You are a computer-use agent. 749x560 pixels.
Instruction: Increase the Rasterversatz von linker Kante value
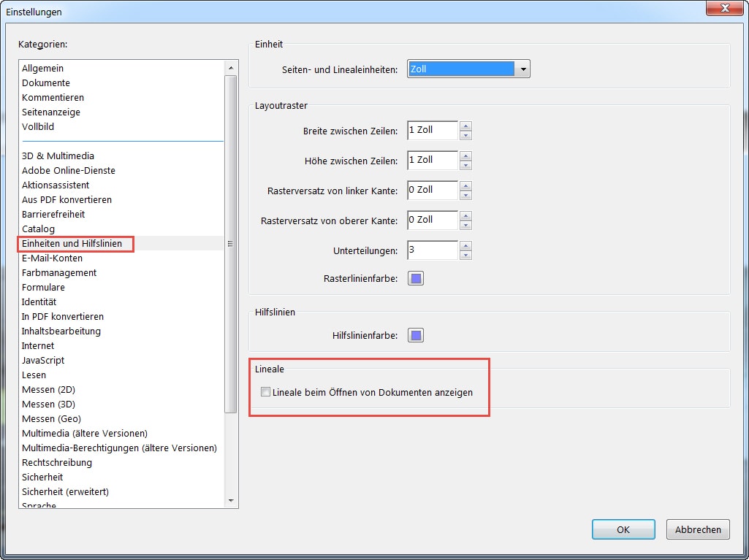click(466, 186)
